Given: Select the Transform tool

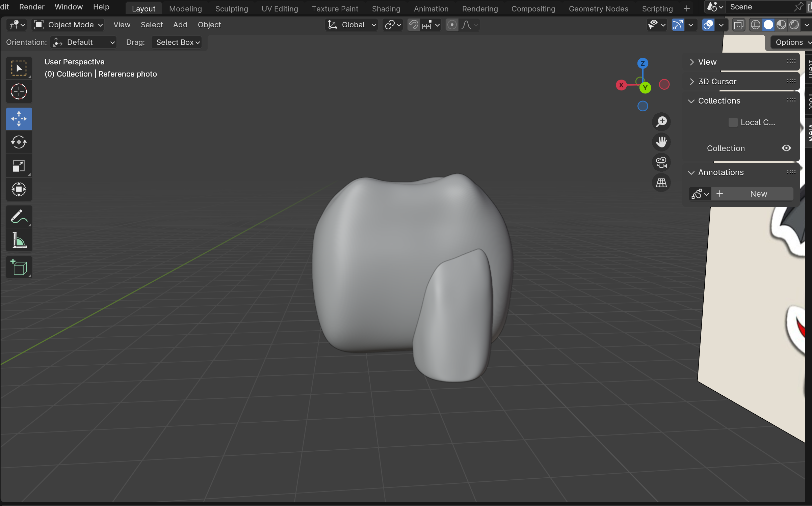Looking at the screenshot, I should [19, 189].
